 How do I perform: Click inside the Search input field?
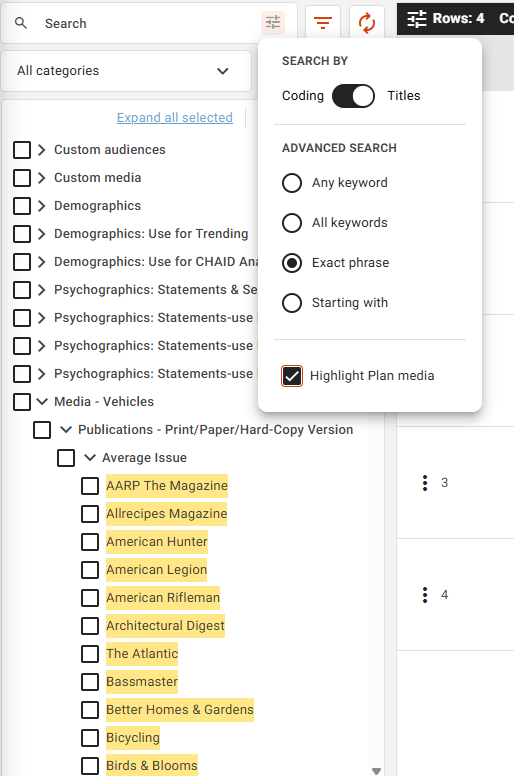point(148,23)
